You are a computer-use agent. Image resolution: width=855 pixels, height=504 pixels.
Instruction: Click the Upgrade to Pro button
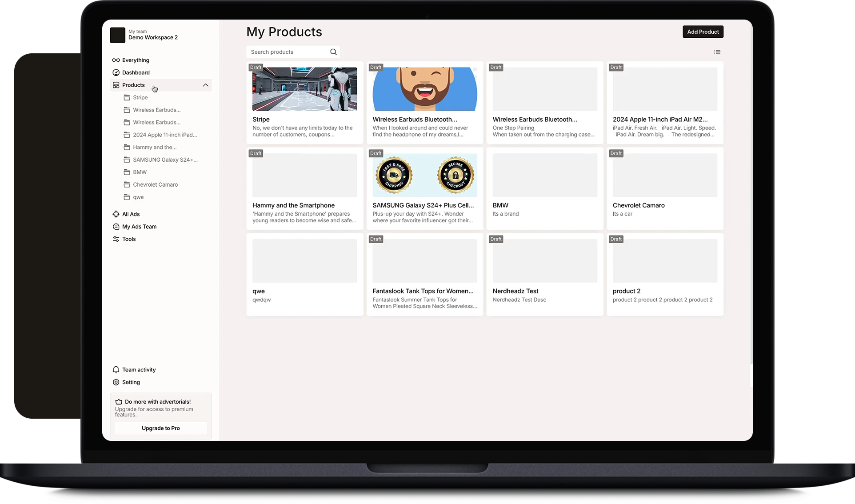click(x=161, y=428)
